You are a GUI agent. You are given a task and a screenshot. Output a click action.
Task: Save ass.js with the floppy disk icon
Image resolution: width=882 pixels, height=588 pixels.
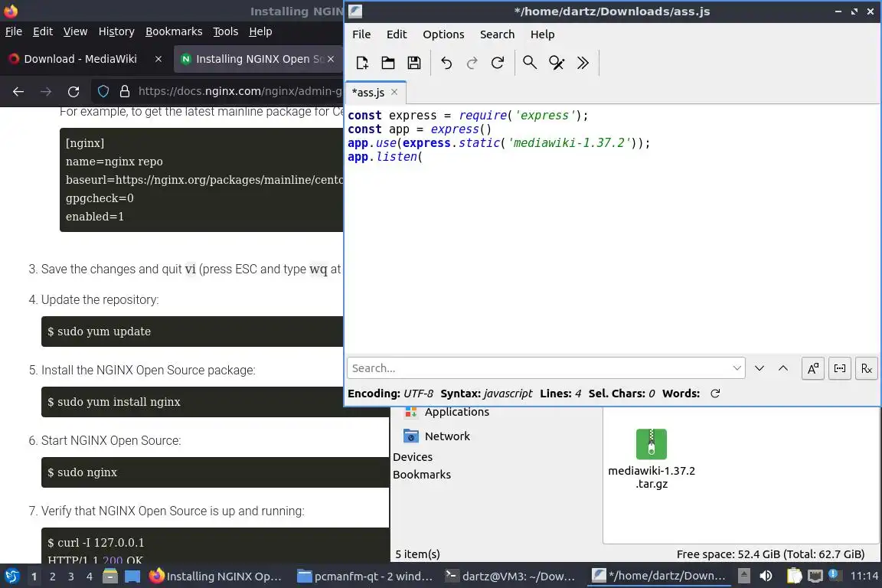pos(414,63)
